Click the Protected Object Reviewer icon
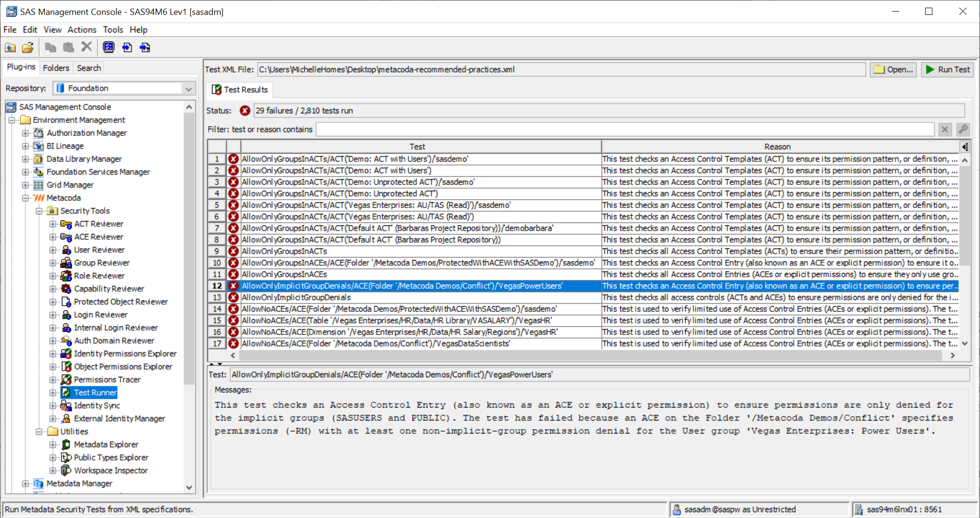This screenshot has height=518, width=980. [x=66, y=302]
